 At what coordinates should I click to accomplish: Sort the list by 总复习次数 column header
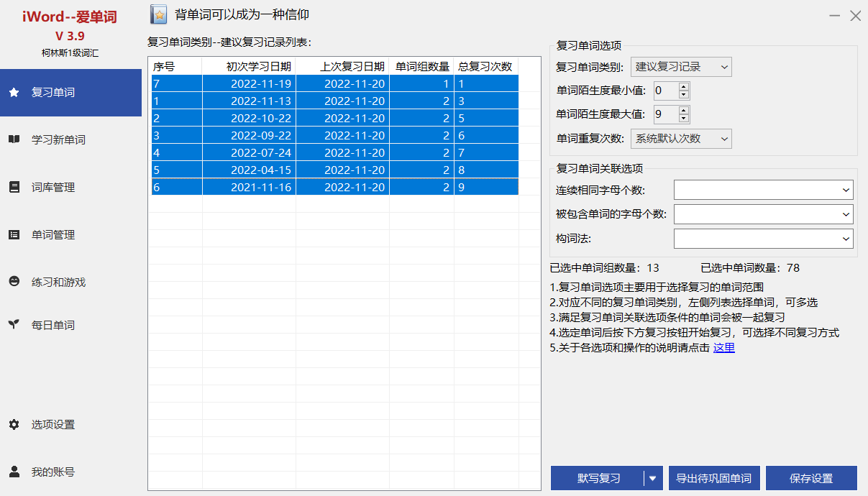[x=485, y=67]
